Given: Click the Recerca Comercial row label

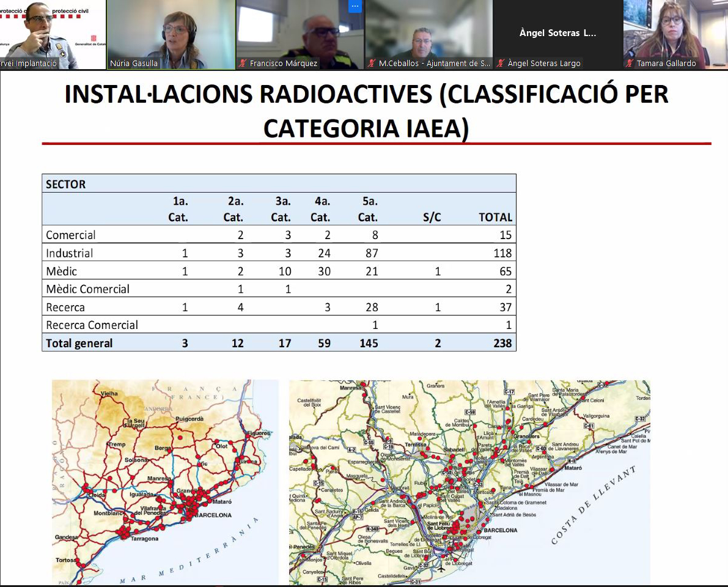Looking at the screenshot, I should pos(92,325).
